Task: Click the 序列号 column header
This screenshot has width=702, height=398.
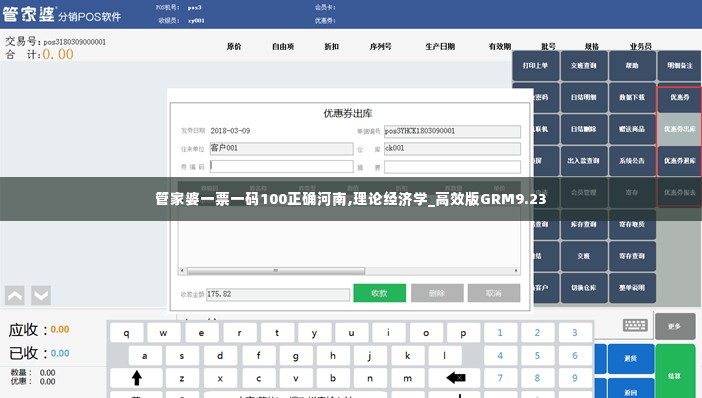Action: (381, 46)
